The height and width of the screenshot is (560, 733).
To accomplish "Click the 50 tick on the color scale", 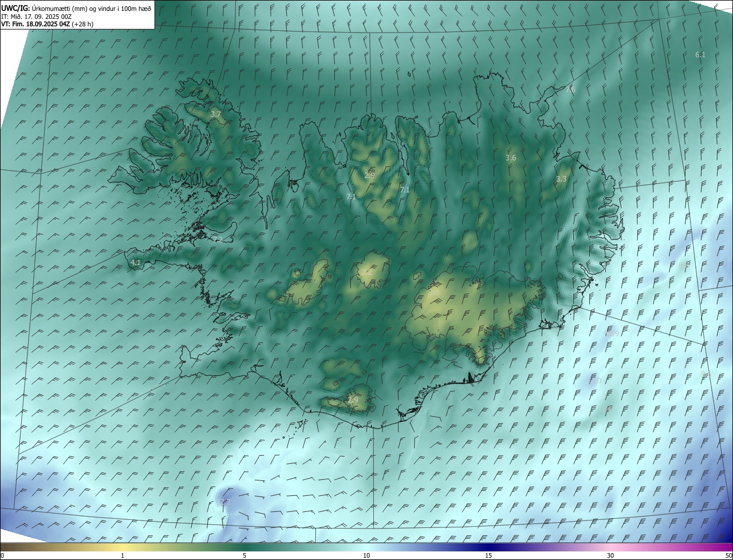I will point(728,555).
